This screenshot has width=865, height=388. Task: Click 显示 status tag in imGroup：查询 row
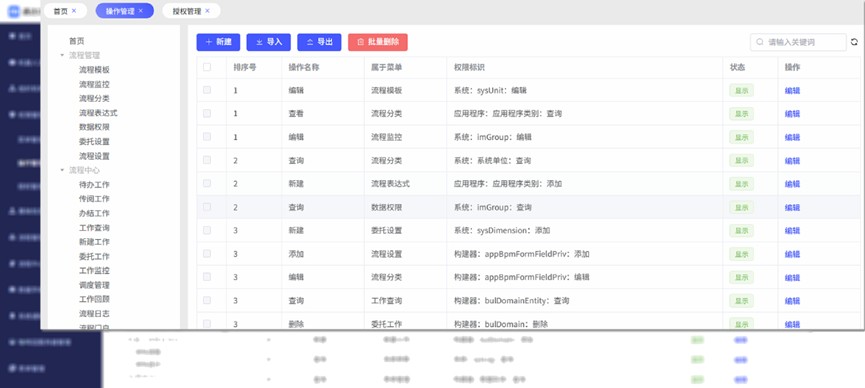point(741,207)
